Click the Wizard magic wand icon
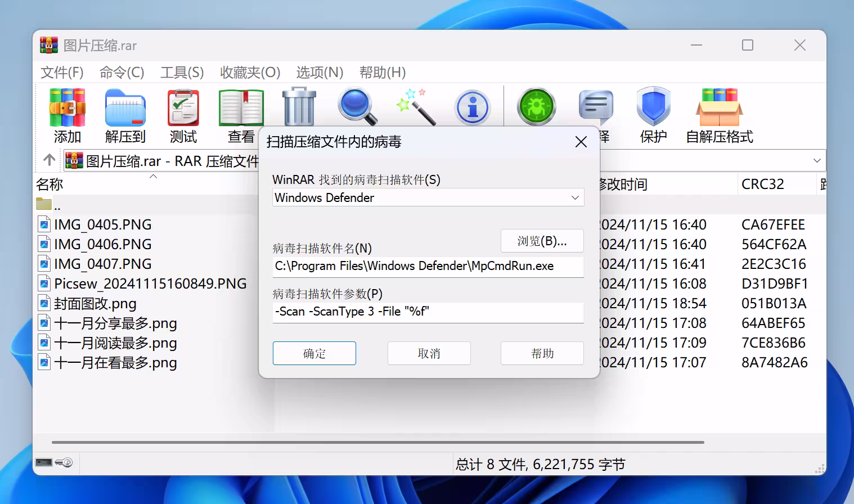Image resolution: width=854 pixels, height=504 pixels. (416, 106)
